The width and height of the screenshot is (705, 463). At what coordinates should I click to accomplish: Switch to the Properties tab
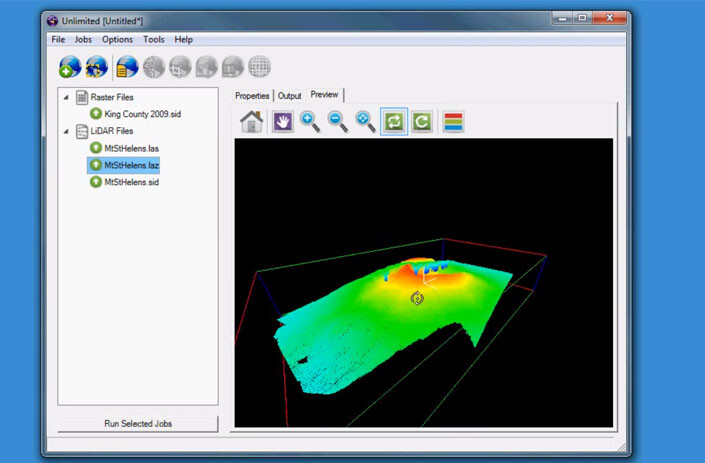click(x=253, y=96)
